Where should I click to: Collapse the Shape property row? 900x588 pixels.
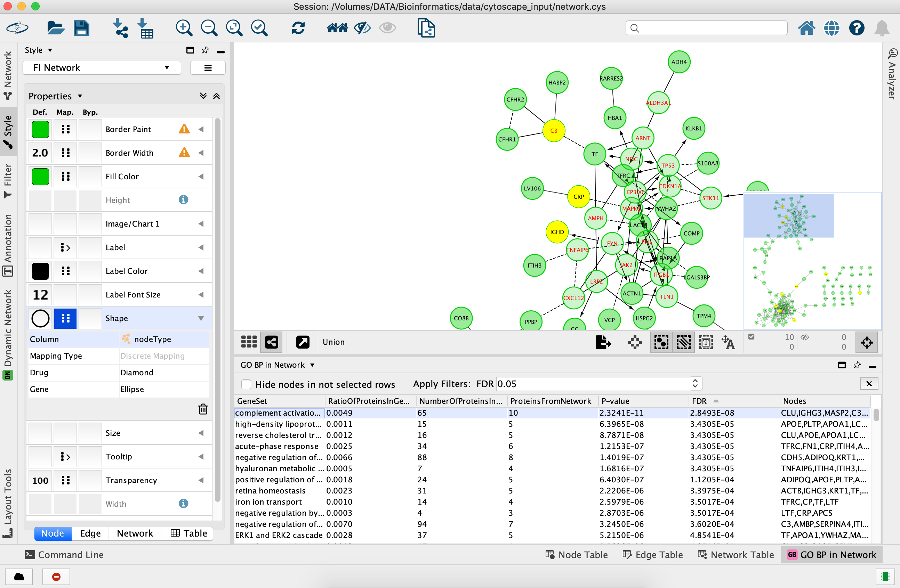point(201,318)
